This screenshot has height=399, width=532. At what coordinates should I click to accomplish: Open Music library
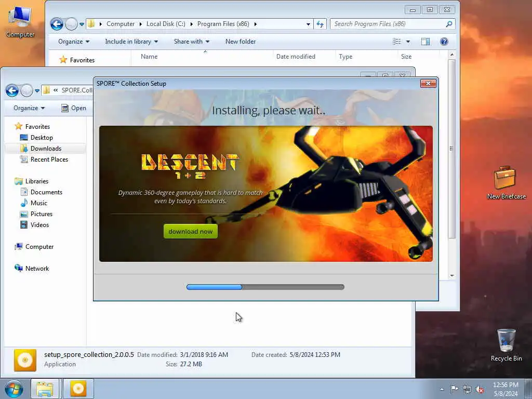[x=38, y=203]
